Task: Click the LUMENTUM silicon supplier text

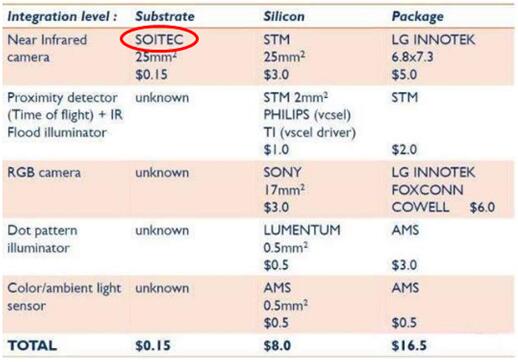Action: pos(302,230)
